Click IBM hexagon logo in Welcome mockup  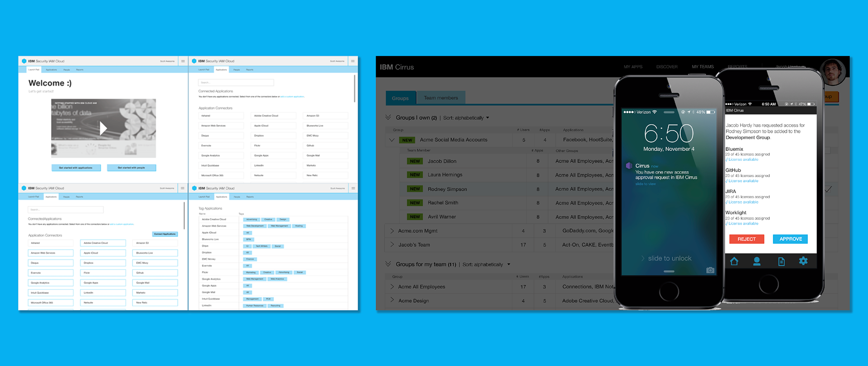click(x=24, y=61)
